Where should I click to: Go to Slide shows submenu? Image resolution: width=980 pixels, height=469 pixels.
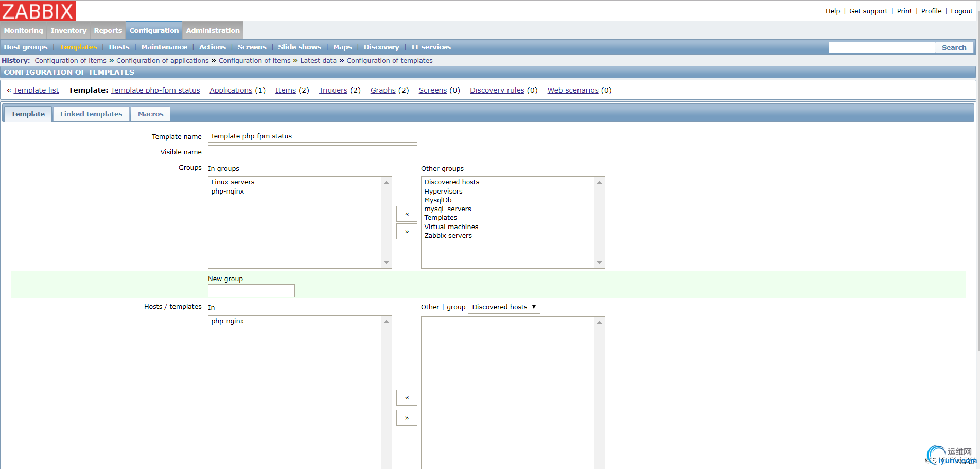[300, 47]
